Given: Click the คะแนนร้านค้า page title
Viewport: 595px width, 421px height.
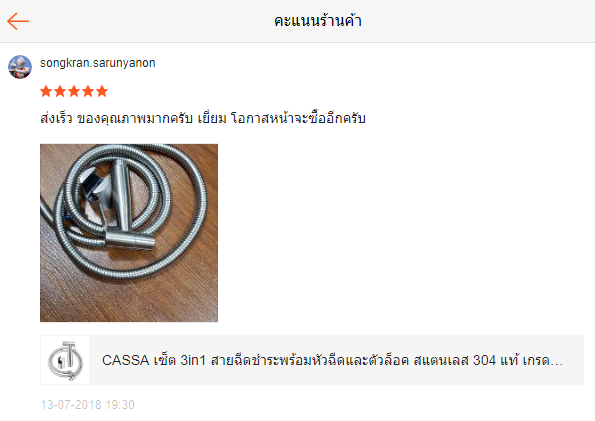Looking at the screenshot, I should 318,21.
